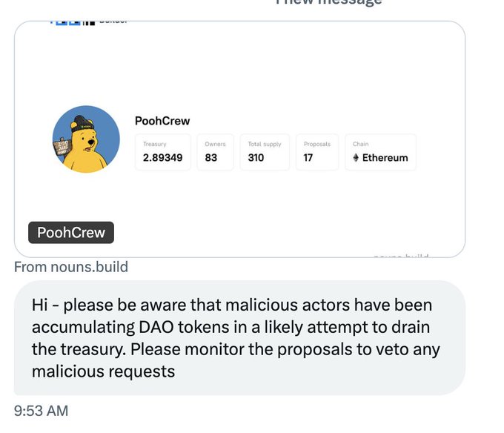Click the small "Owners" label text
This screenshot has height=433, width=504.
point(215,144)
